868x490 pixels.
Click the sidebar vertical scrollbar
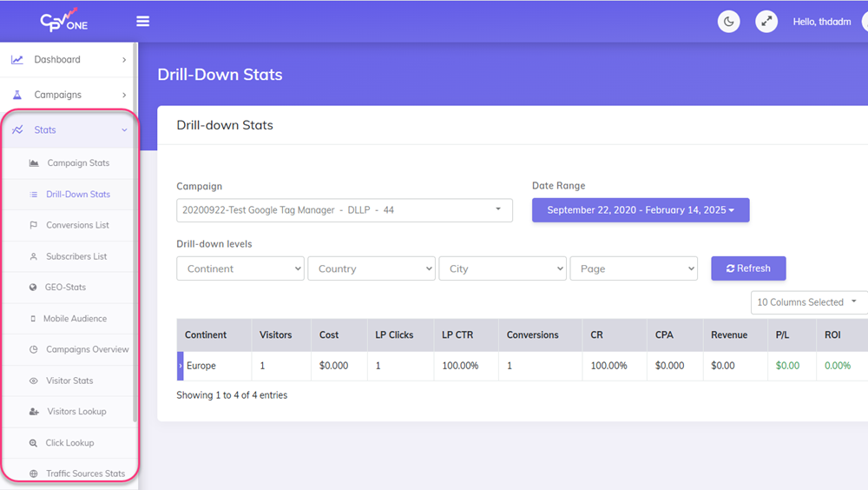click(x=135, y=261)
